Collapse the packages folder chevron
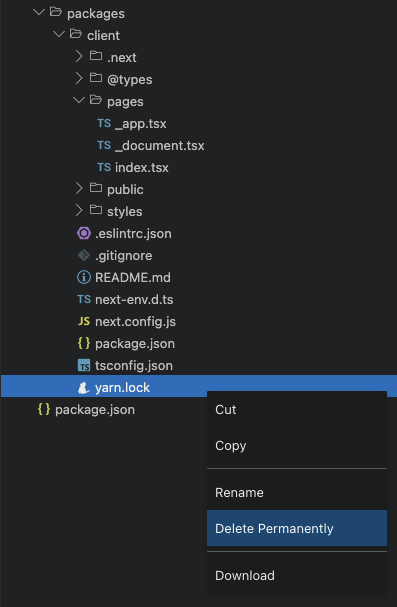 click(x=39, y=12)
